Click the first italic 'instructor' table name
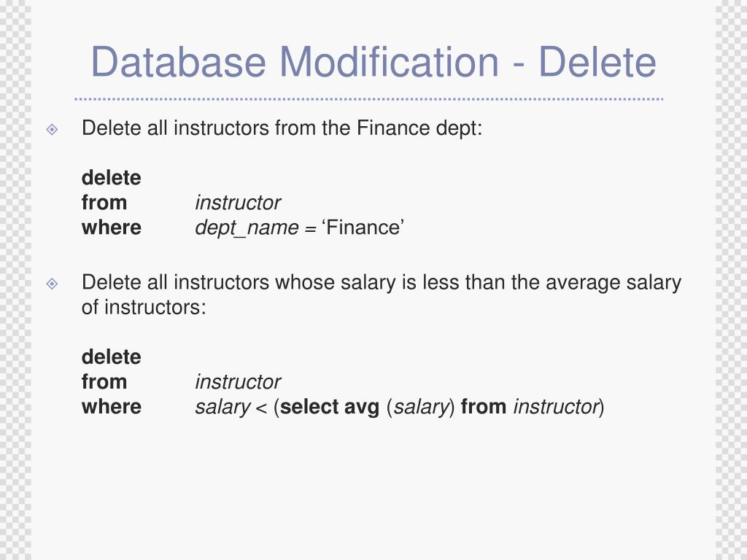Image resolution: width=747 pixels, height=560 pixels. pyautogui.click(x=238, y=203)
